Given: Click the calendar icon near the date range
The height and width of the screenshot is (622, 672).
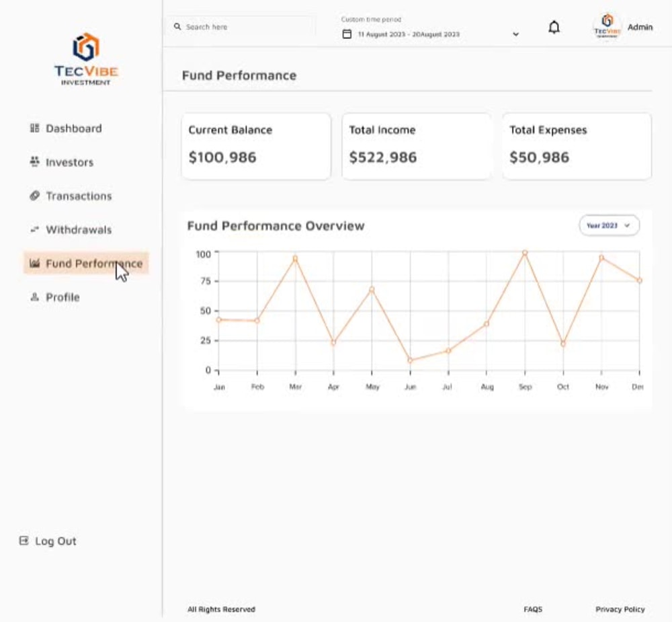Looking at the screenshot, I should coord(347,32).
